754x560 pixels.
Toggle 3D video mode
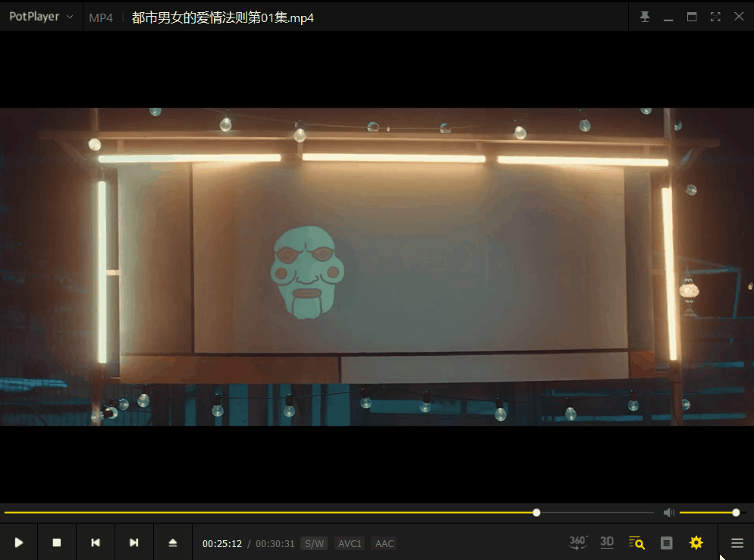coord(607,542)
